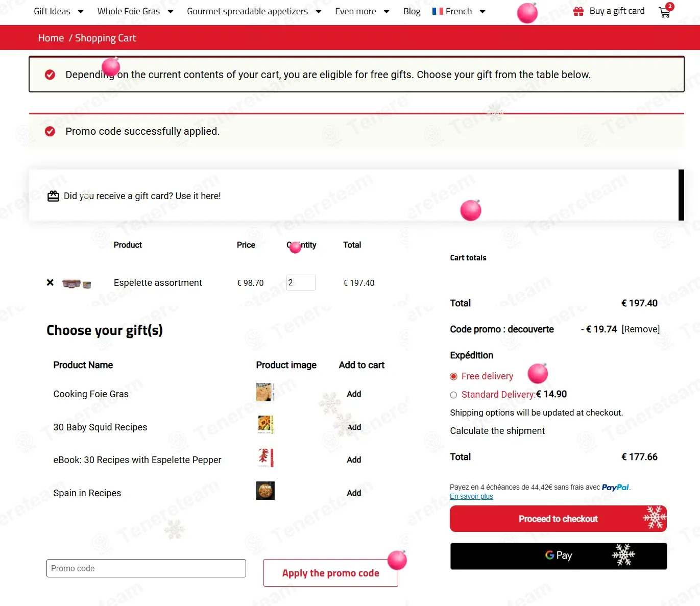Click the gift card icon beside 'Did you receive'
The width and height of the screenshot is (700, 606).
53,196
